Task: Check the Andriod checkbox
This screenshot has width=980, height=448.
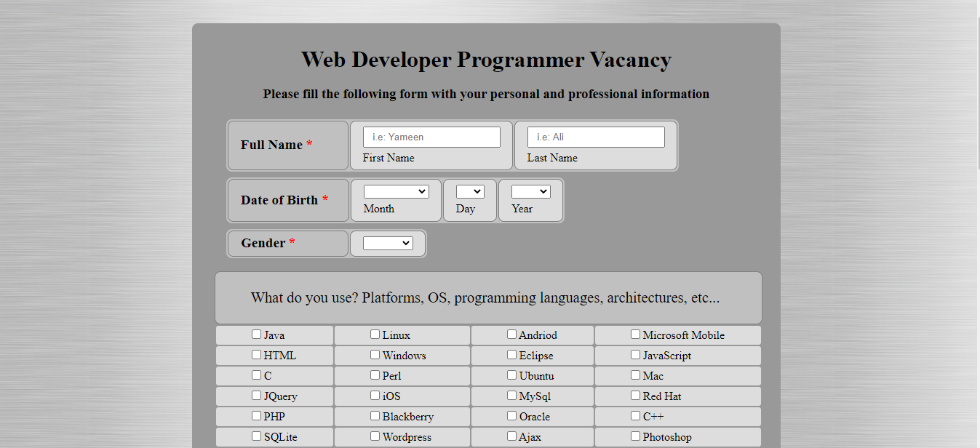Action: pyautogui.click(x=511, y=334)
